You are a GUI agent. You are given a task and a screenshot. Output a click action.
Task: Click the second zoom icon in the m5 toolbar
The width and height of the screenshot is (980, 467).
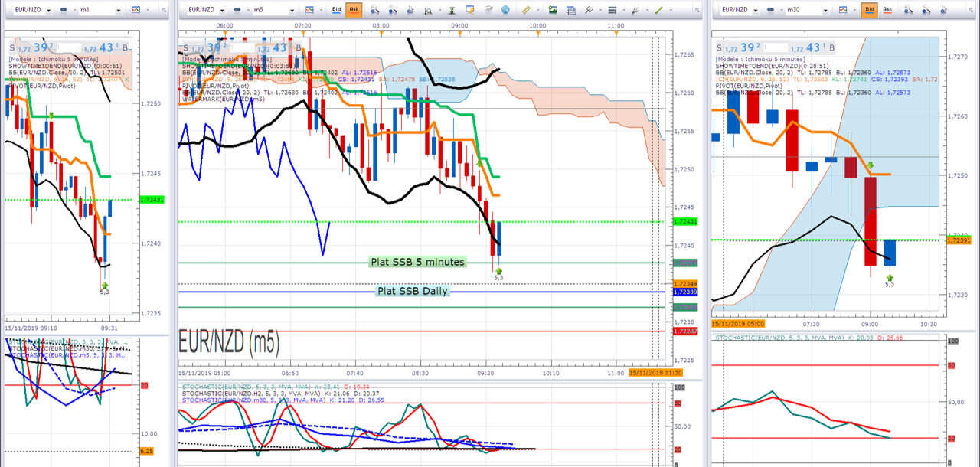[x=393, y=10]
